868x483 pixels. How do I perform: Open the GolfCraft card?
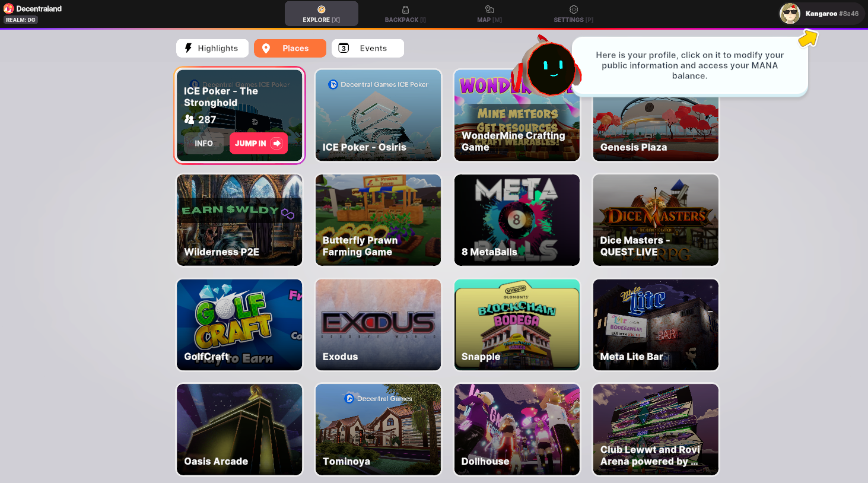[x=240, y=325]
